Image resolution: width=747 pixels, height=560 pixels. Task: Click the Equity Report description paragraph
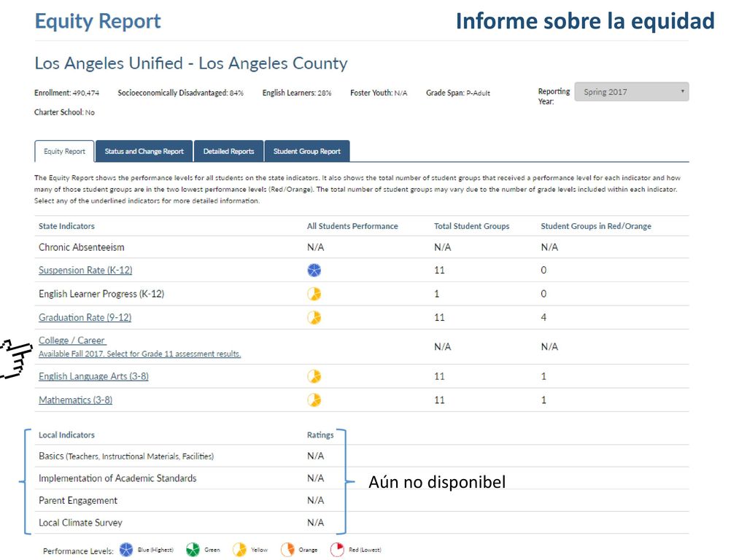[357, 189]
